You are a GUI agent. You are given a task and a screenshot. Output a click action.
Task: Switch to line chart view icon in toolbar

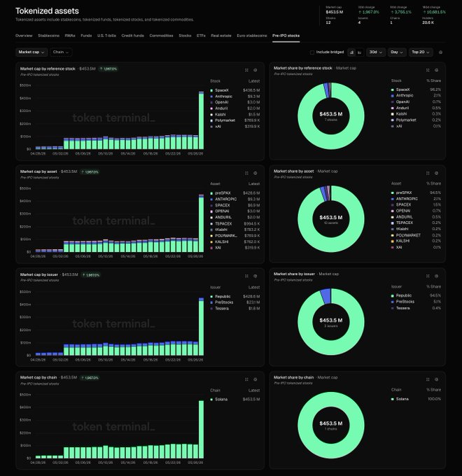pos(360,52)
